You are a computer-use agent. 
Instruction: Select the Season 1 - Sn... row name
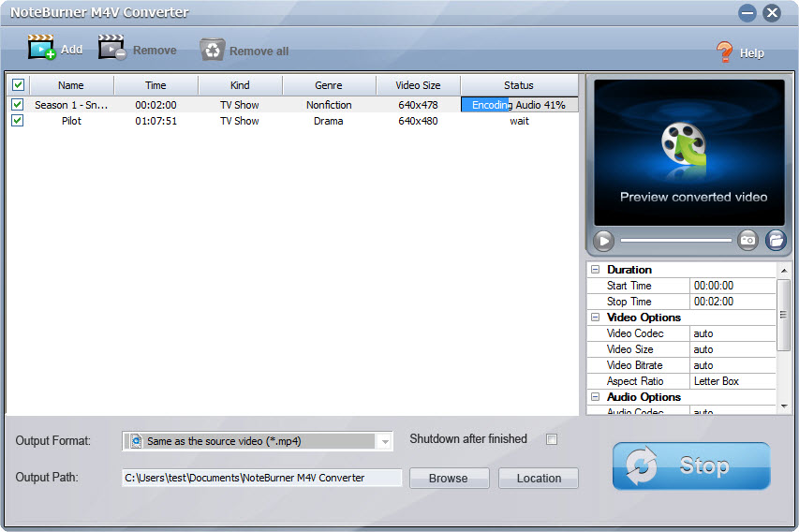tap(71, 105)
